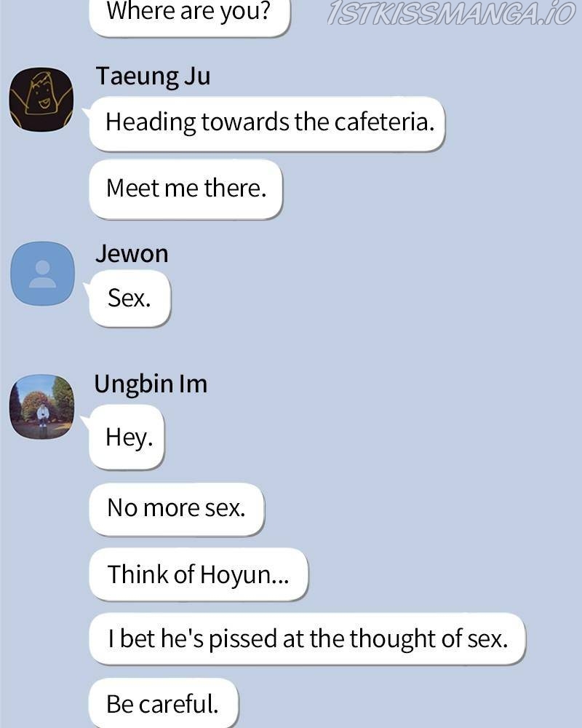This screenshot has width=582, height=728.
Task: Tap the tail of the 'Hey.' bubble
Action: tap(85, 422)
